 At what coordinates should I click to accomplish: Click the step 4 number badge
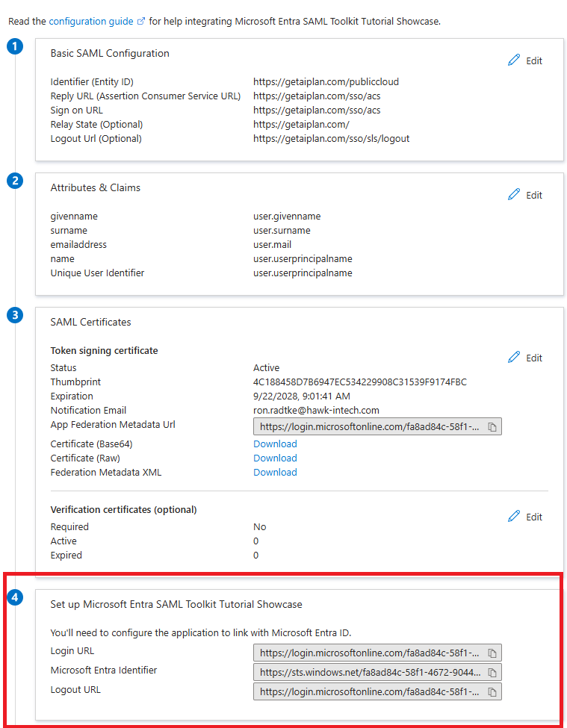click(15, 597)
